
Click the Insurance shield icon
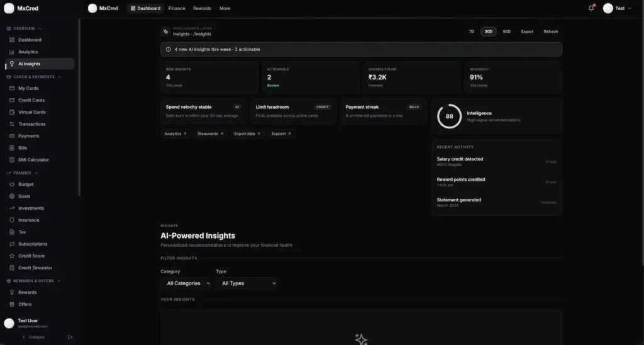[x=12, y=220]
